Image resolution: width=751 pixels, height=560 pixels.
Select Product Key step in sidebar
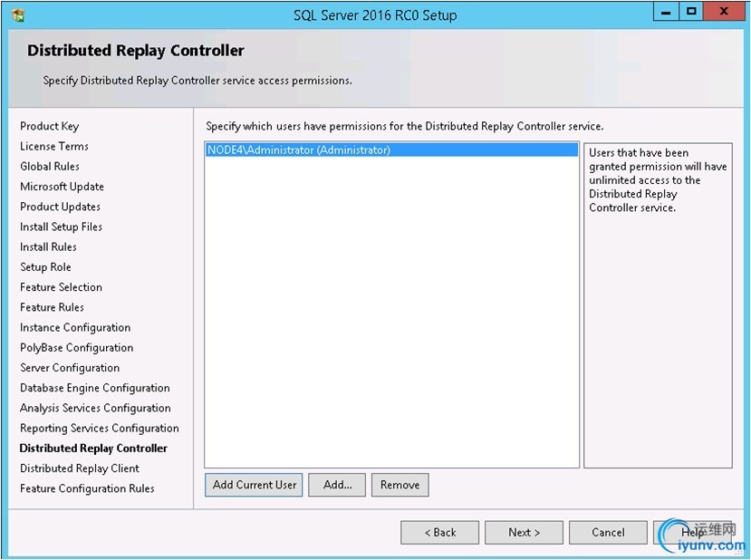[49, 126]
